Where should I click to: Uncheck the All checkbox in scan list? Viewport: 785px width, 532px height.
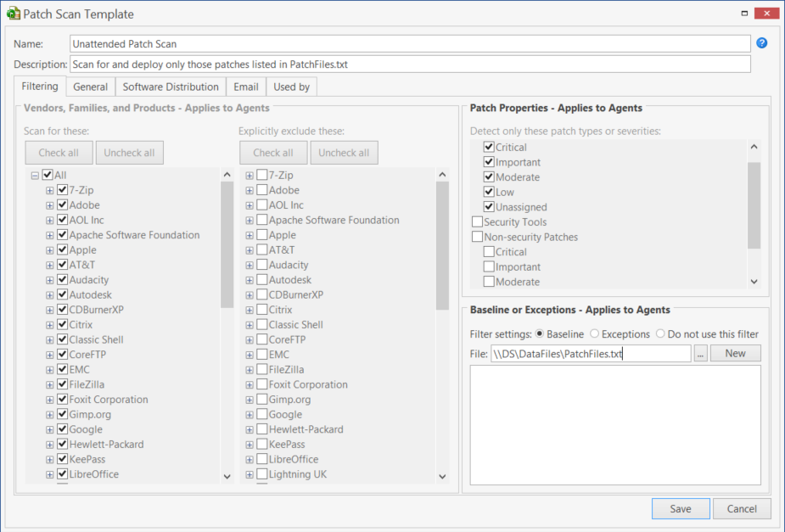point(48,175)
